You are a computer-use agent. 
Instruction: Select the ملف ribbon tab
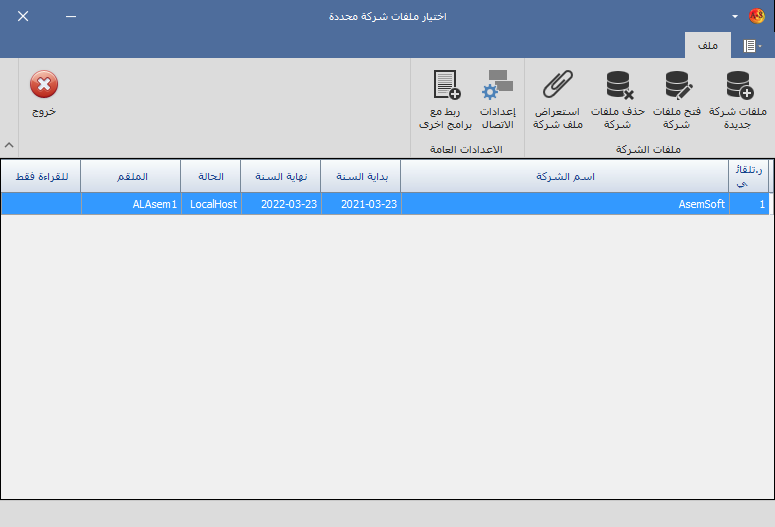pyautogui.click(x=708, y=46)
